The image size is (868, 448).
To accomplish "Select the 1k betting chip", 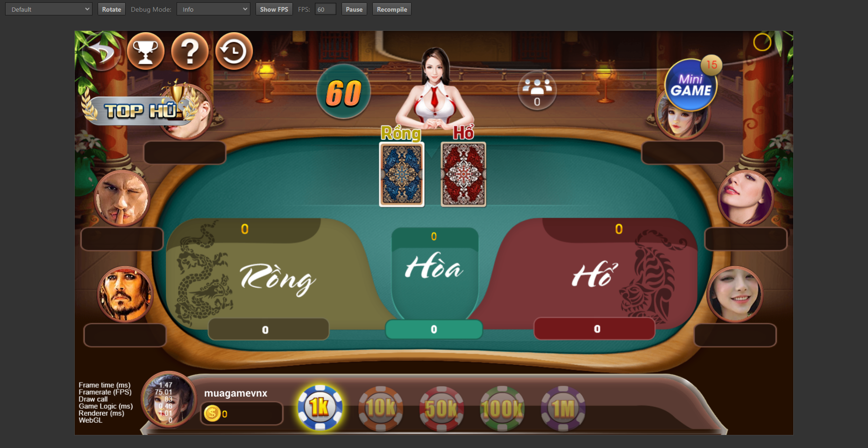I will (320, 408).
